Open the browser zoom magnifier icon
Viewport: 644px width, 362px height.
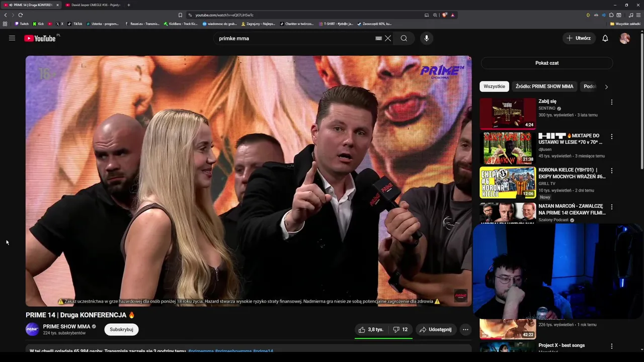pyautogui.click(x=435, y=15)
